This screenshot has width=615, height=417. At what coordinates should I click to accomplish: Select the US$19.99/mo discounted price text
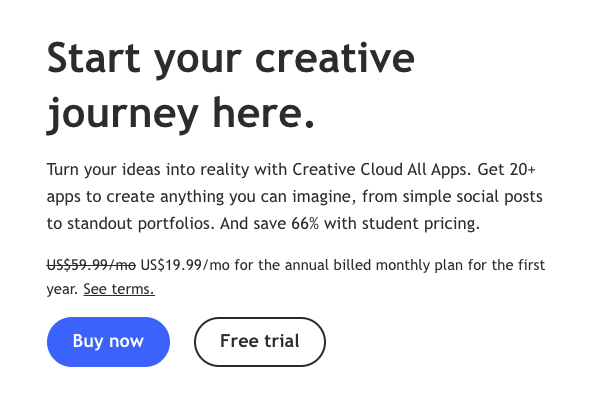[185, 265]
